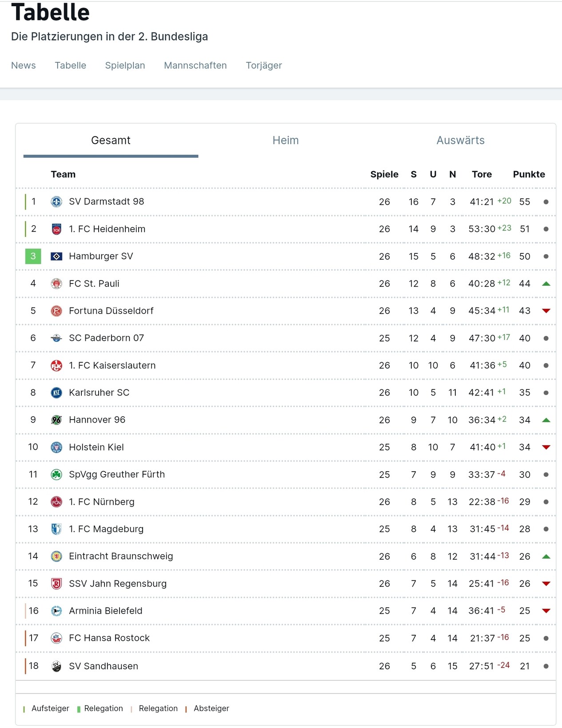Switch to the Auswärts table tab
This screenshot has width=562, height=728.
(460, 140)
